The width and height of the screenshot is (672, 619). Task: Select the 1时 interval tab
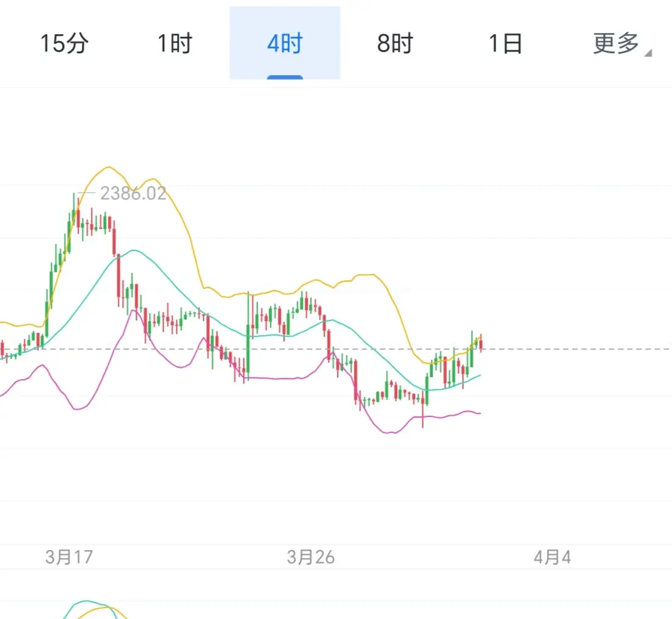coord(175,44)
